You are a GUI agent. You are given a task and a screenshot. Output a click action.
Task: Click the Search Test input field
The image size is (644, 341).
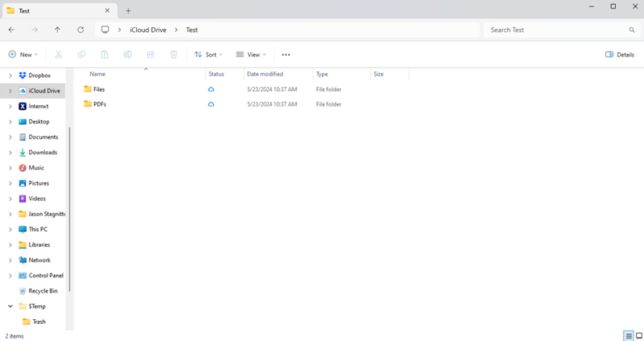click(x=562, y=30)
